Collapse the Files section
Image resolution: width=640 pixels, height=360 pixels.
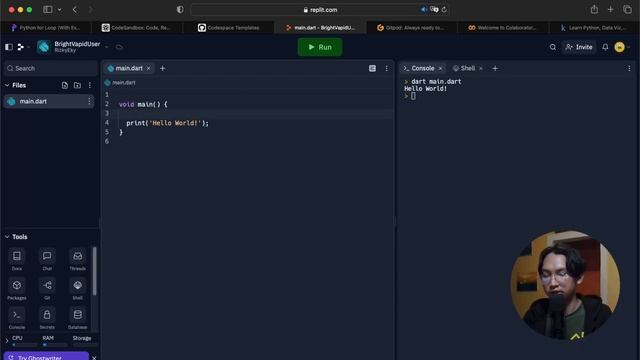(x=7, y=85)
